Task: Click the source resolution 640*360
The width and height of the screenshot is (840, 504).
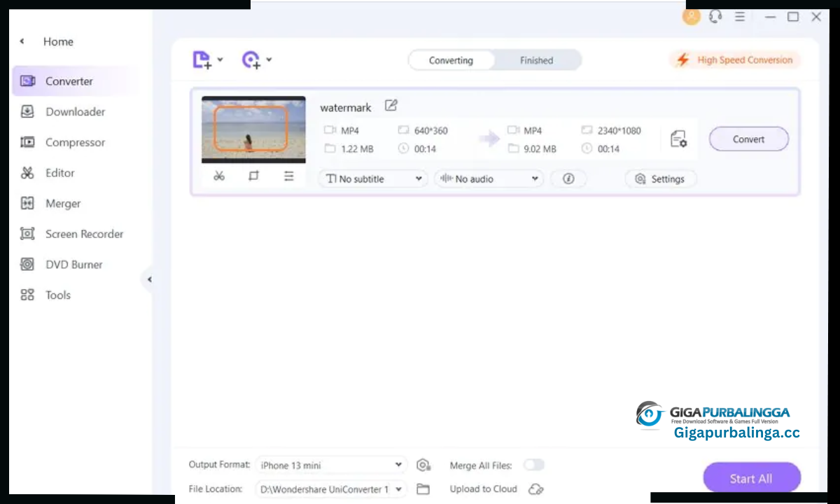Action: (430, 131)
